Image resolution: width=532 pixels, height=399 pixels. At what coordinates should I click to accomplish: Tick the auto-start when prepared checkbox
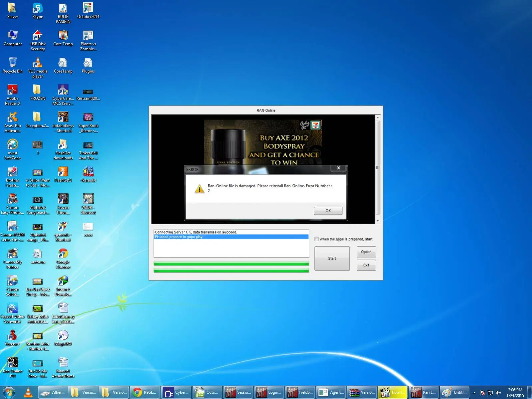pos(316,239)
